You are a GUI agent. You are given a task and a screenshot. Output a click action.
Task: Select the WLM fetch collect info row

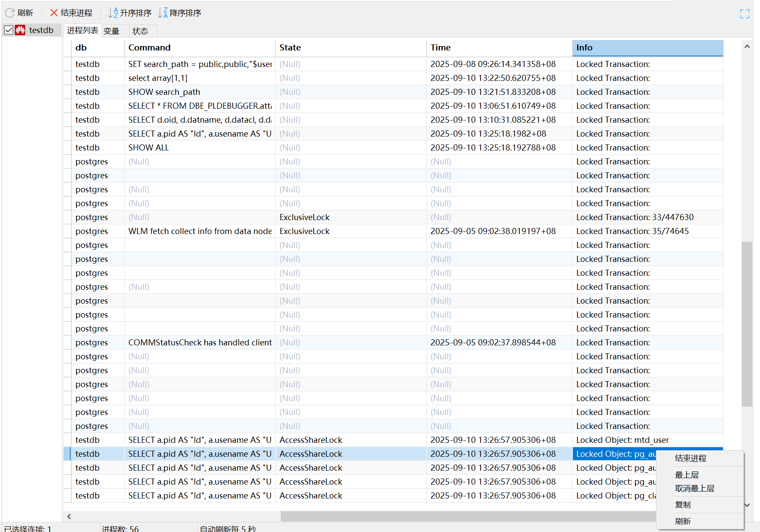click(x=200, y=231)
